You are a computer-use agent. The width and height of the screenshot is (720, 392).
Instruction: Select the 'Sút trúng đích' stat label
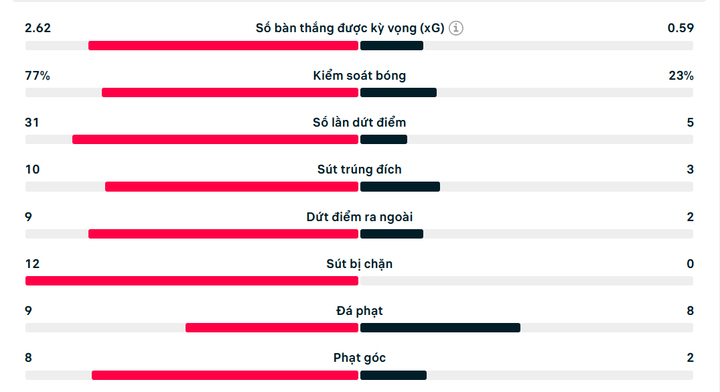(360, 169)
